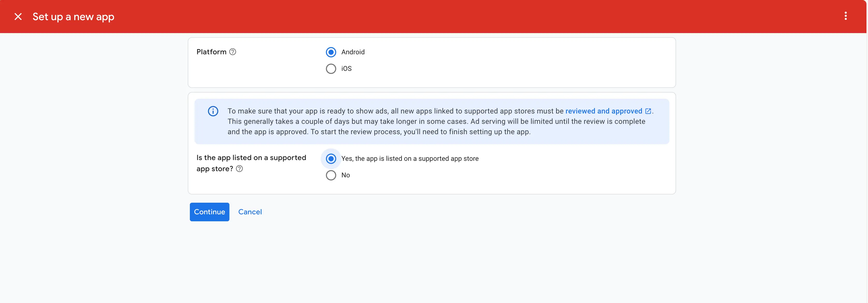
Task: Toggle iOS platform selection
Action: coord(331,69)
